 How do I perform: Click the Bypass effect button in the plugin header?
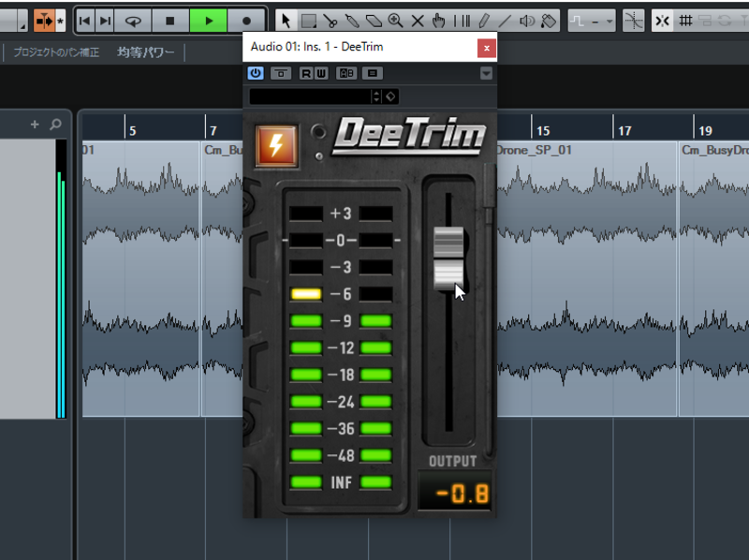pos(281,73)
